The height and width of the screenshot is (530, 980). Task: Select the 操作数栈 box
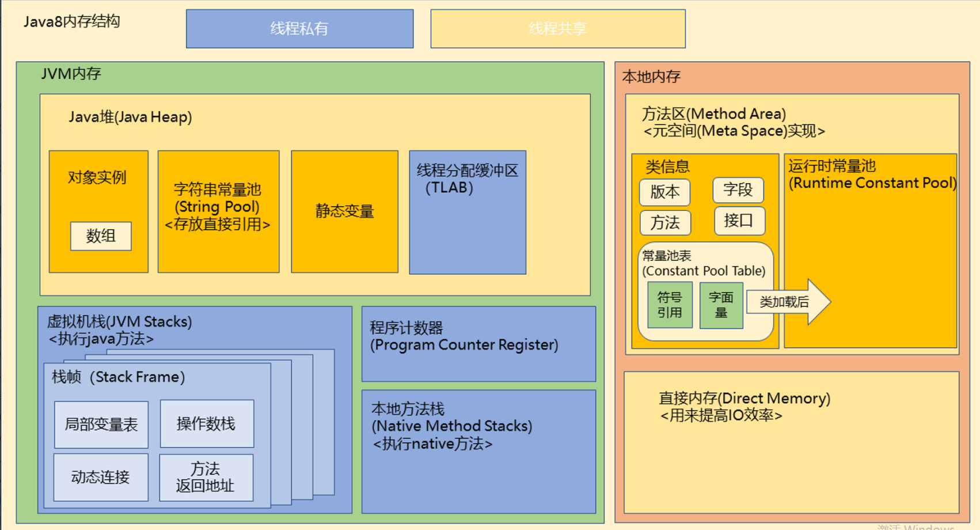[206, 423]
